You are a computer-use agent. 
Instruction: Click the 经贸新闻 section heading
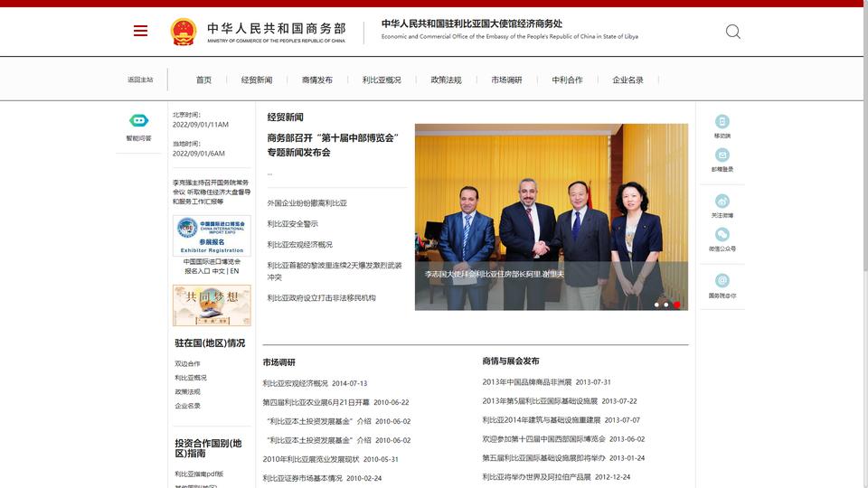point(285,117)
